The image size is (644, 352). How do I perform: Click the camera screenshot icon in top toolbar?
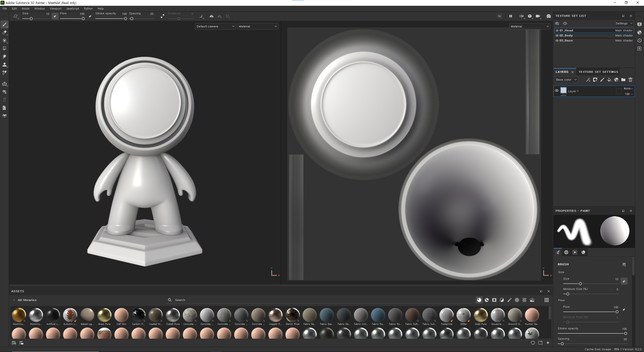pyautogui.click(x=548, y=16)
